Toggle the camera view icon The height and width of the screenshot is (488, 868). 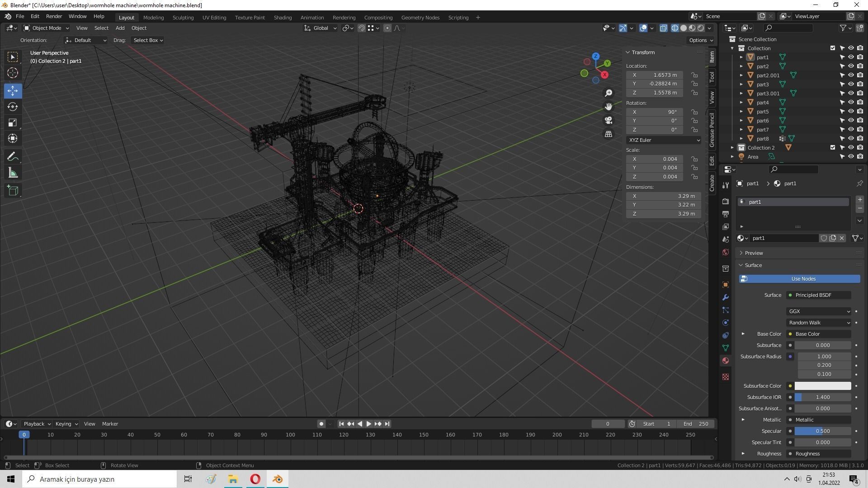(609, 120)
